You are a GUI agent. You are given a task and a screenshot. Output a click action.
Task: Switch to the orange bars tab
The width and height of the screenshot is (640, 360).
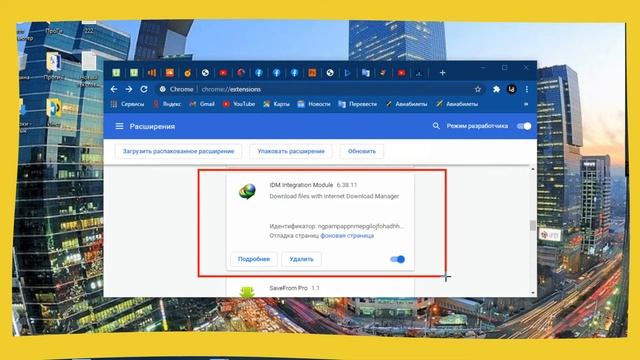152,73
